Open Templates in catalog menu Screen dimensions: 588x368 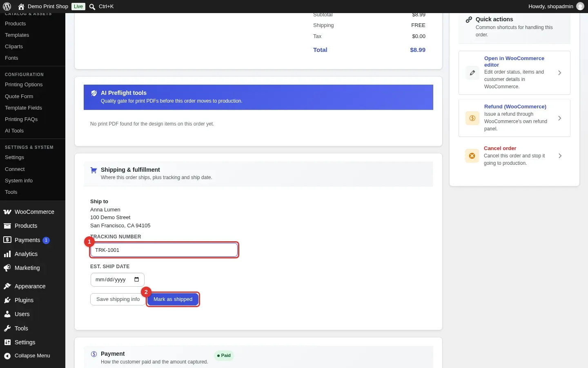coord(17,35)
